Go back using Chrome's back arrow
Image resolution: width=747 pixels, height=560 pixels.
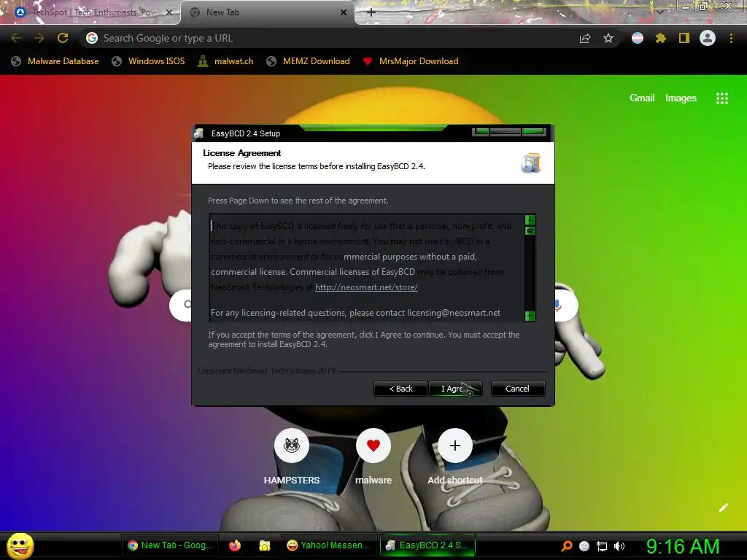[16, 38]
